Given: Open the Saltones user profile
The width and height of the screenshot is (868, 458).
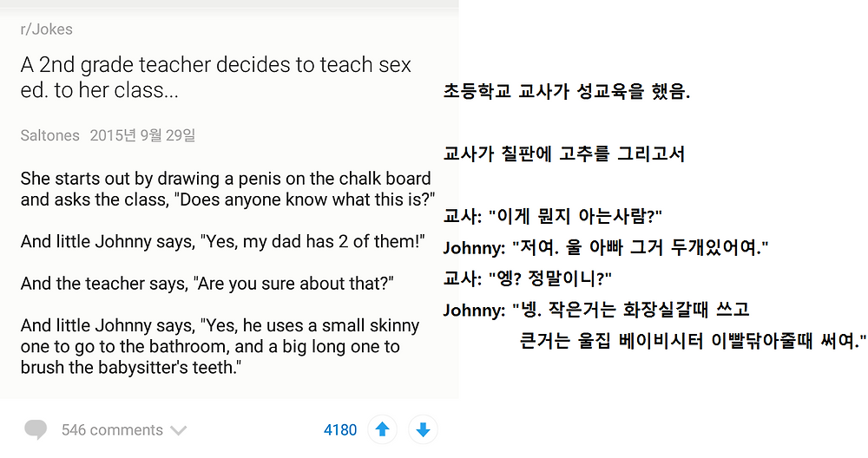Looking at the screenshot, I should pyautogui.click(x=49, y=135).
